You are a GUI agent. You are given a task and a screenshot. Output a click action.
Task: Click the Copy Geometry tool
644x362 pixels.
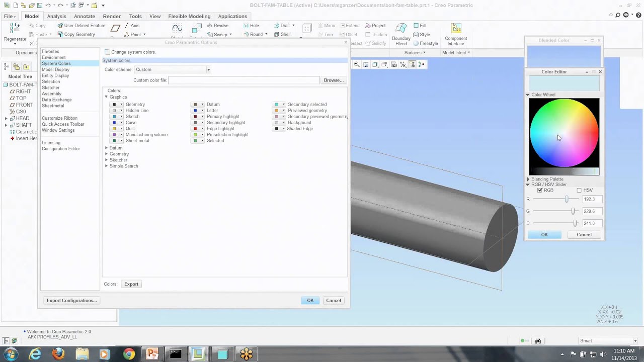coord(76,35)
